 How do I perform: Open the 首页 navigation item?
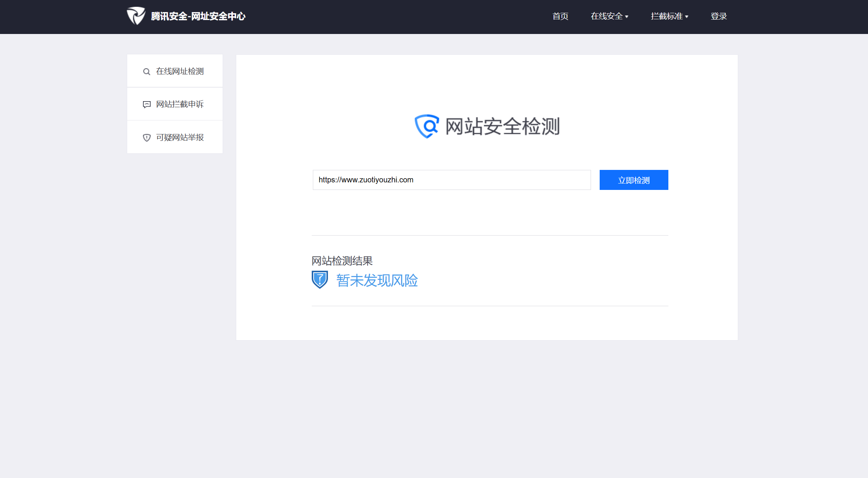(560, 16)
